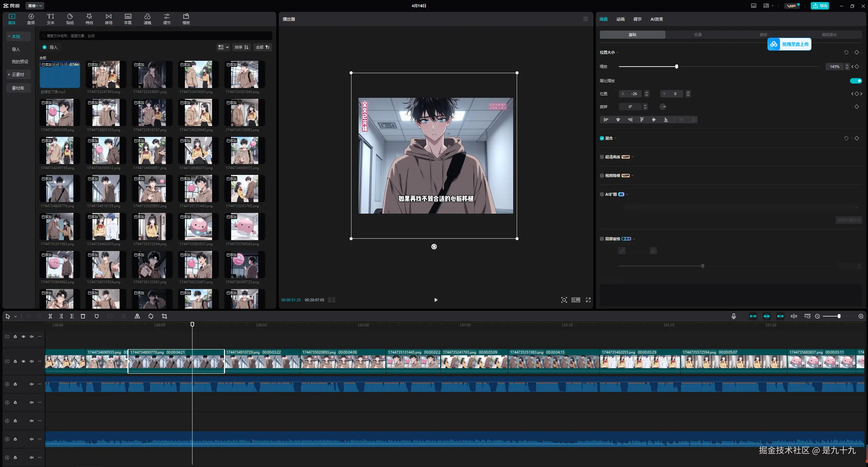This screenshot has height=467, width=868.
Task: Click the crop tool in timeline toolbar
Action: click(x=164, y=316)
